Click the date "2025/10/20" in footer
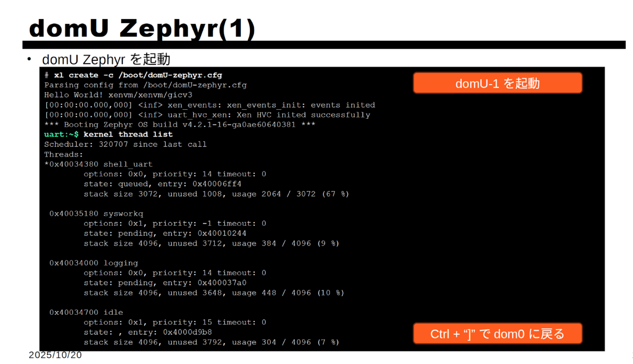Screen dimensions: 633x364 click(55, 355)
